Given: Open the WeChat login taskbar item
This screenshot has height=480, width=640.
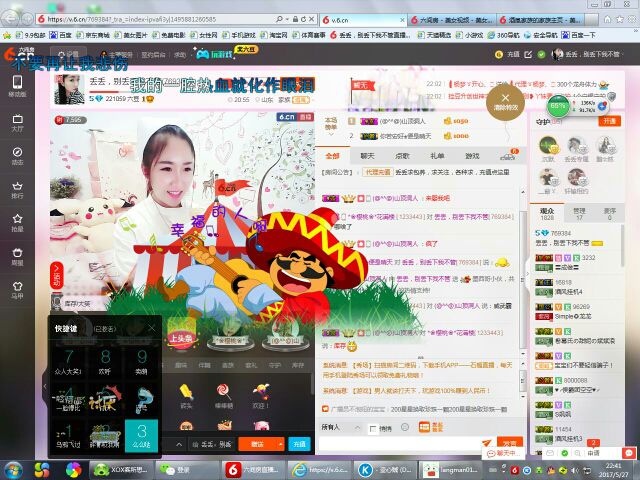Looking at the screenshot, I should (186, 470).
